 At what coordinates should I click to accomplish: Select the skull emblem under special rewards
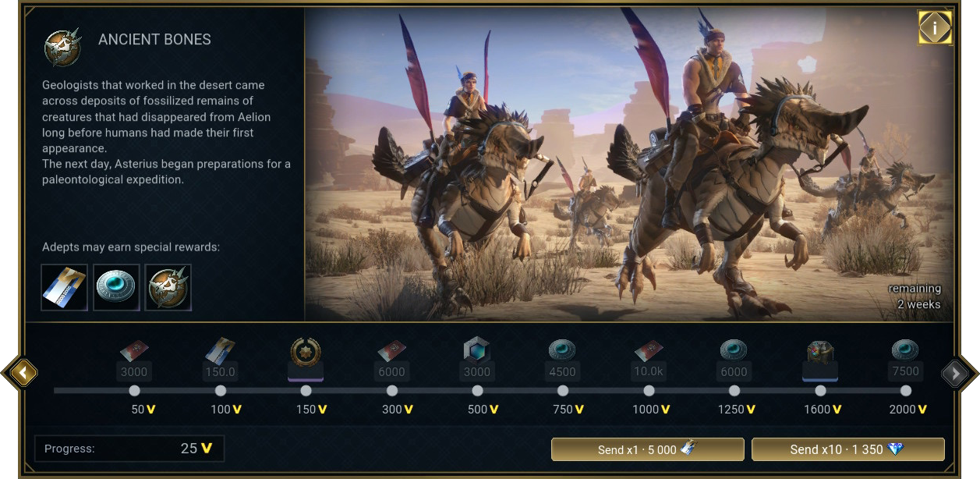pos(168,287)
